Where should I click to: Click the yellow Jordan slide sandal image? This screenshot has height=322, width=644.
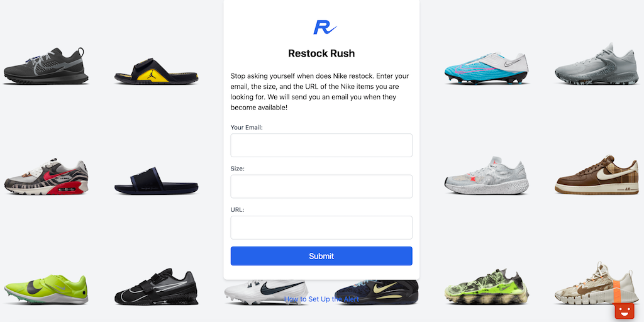(x=157, y=72)
